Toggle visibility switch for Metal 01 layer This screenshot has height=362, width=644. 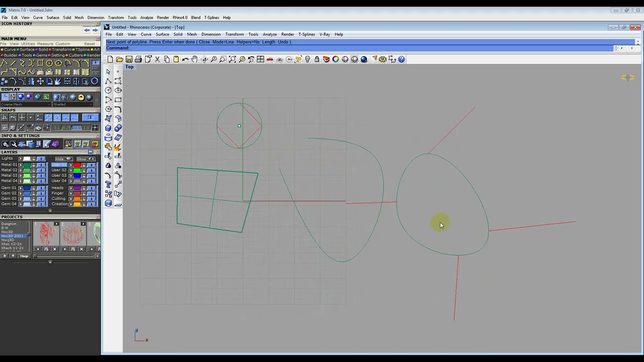coord(41,165)
